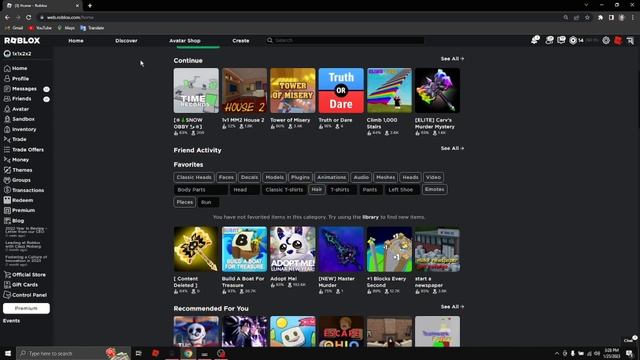Open notifications bell in Roblox header
The width and height of the screenshot is (640, 360).
[x=535, y=40]
